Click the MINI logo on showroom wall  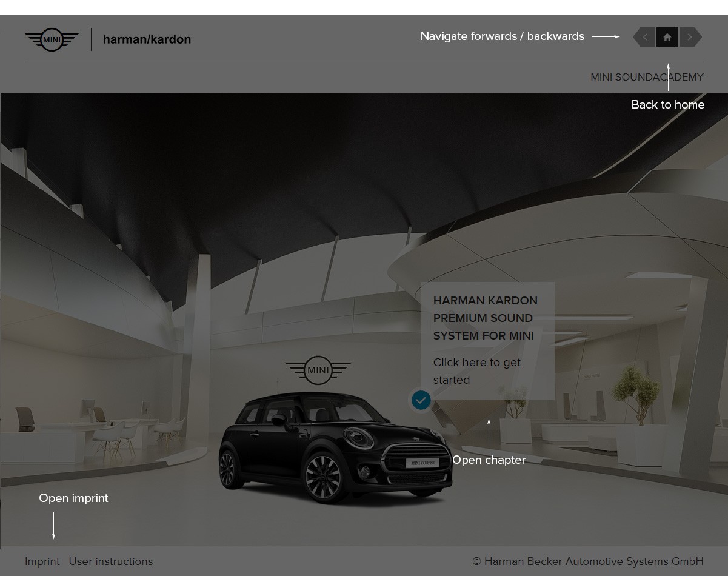(318, 370)
